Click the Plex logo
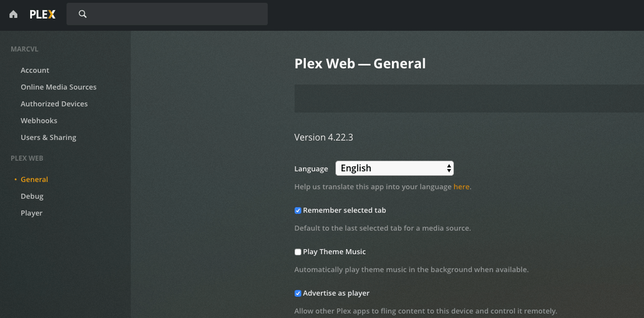Screen dimensions: 644x318 (x=43, y=14)
